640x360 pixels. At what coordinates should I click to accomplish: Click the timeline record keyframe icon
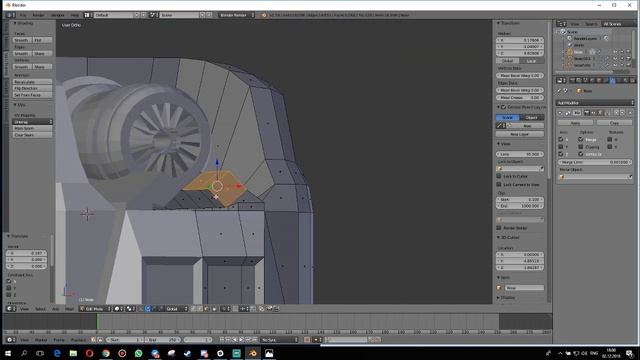coord(307,340)
